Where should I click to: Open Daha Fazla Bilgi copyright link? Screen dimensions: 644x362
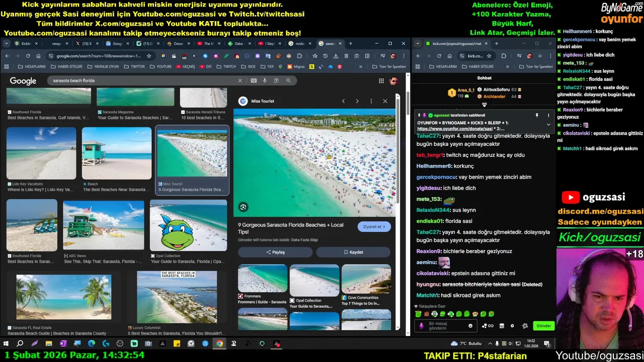(x=304, y=240)
